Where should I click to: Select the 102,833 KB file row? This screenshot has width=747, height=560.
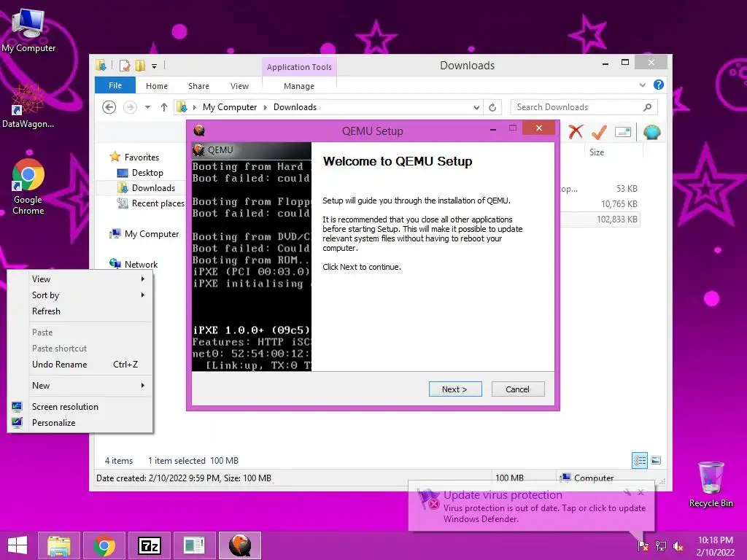600,219
